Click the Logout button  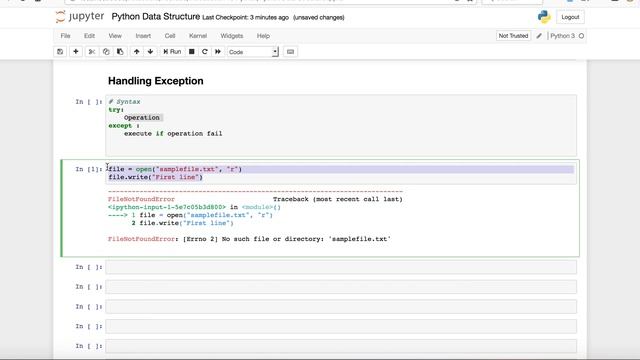click(570, 17)
